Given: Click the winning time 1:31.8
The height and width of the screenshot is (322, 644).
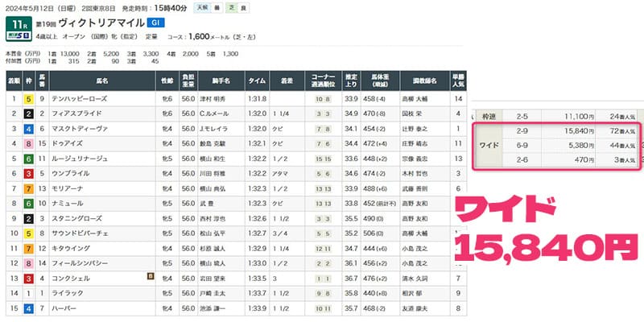Looking at the screenshot, I should tap(257, 99).
